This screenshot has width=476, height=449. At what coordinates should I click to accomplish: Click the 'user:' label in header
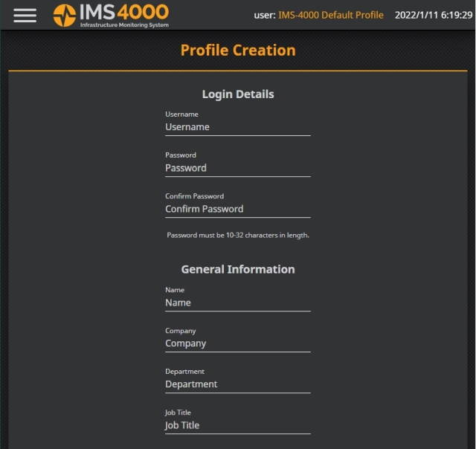[265, 15]
